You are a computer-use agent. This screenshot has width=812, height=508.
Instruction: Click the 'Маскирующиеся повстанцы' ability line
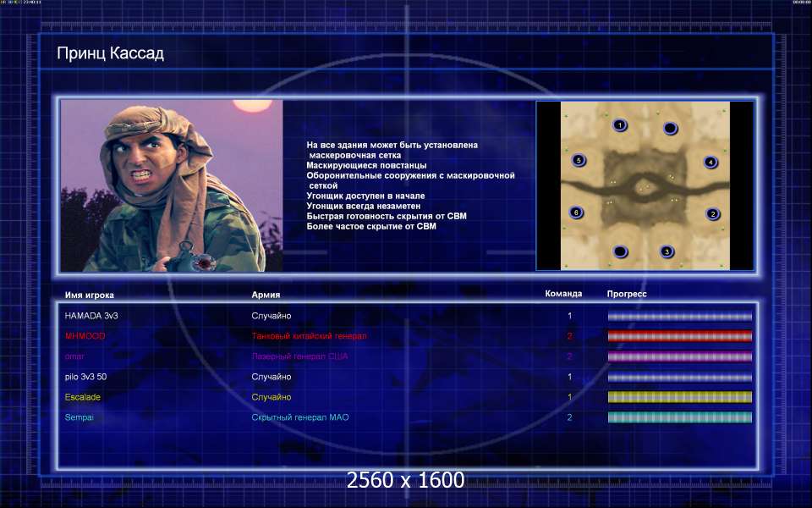point(366,165)
